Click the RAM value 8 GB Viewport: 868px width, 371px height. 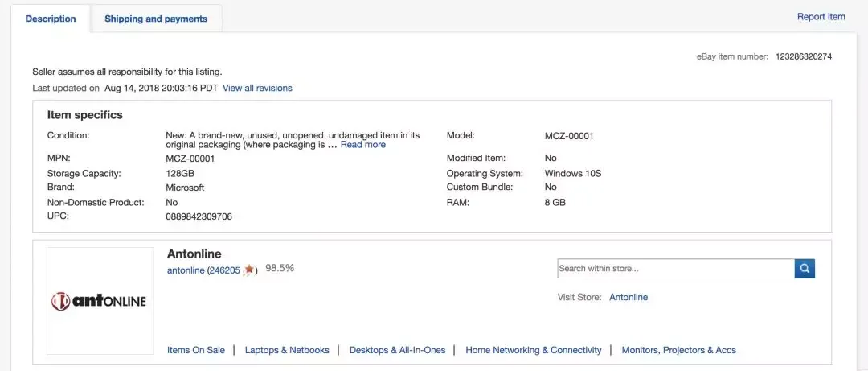click(x=555, y=203)
